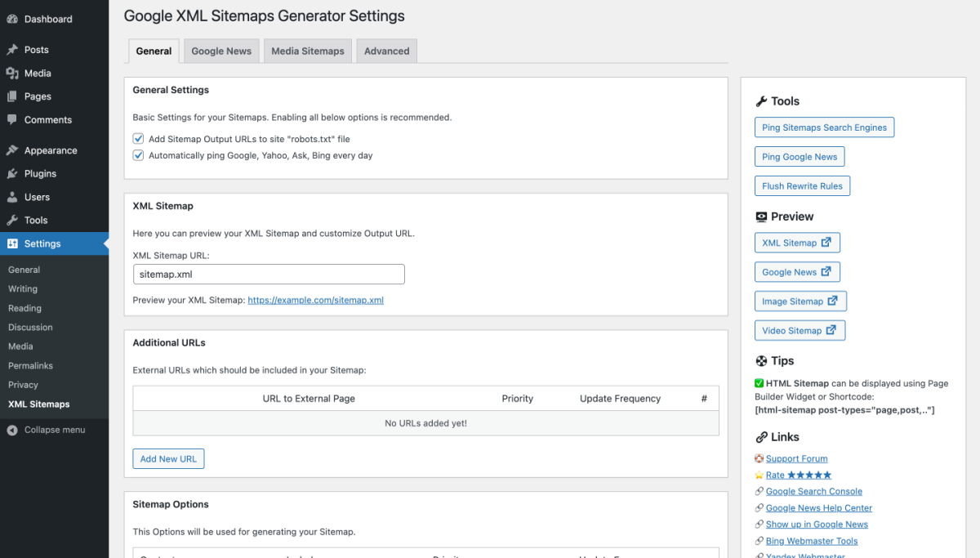The width and height of the screenshot is (980, 558).
Task: Click the Dashboard gauge icon in sidebar
Action: pyautogui.click(x=12, y=19)
